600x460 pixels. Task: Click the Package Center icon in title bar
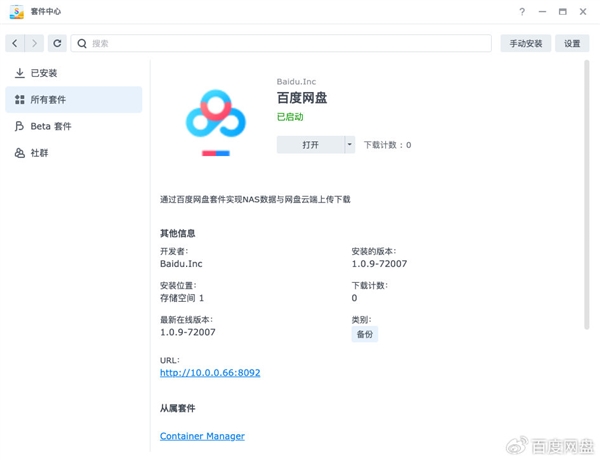17,12
